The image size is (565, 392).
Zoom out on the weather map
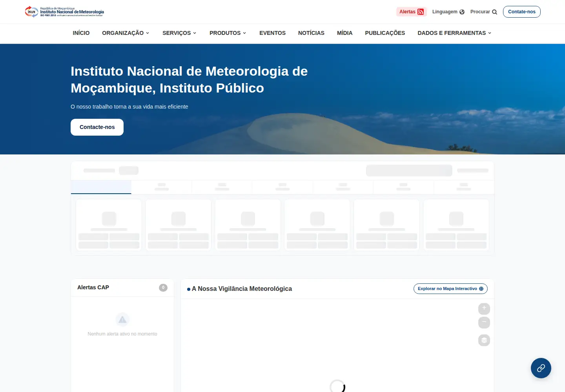[x=484, y=322]
